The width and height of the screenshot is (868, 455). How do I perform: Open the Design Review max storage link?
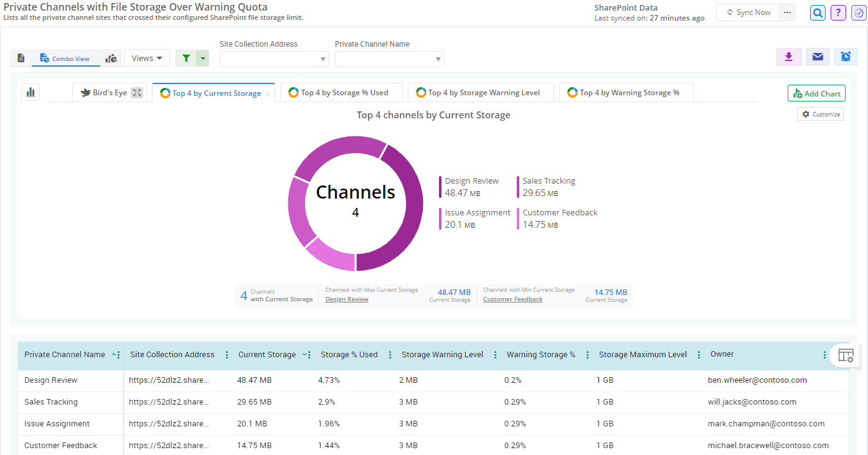pos(347,299)
